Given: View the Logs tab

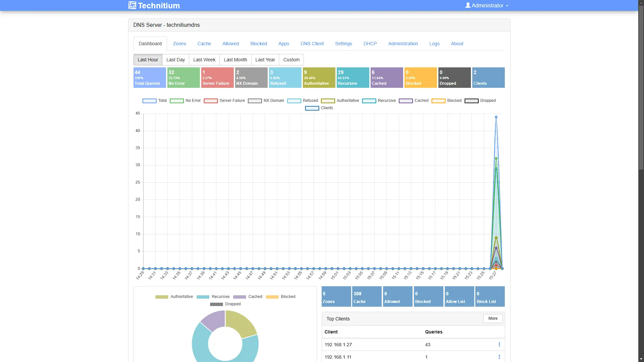Looking at the screenshot, I should (434, 44).
